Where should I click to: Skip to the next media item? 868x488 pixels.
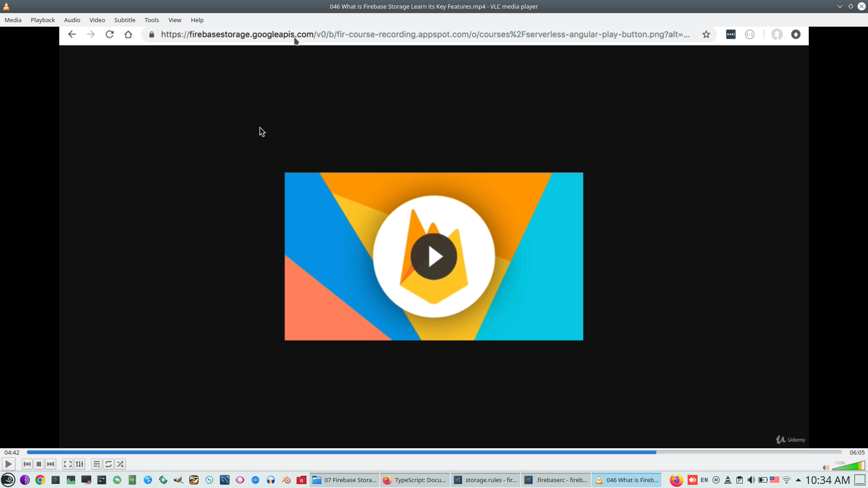pos(51,464)
